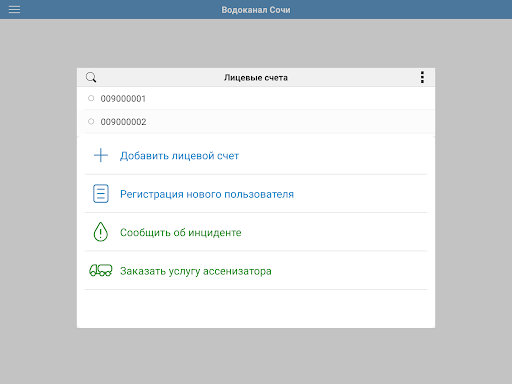Click the document registration icon
Screen dimensions: 512x384
[x=101, y=193]
